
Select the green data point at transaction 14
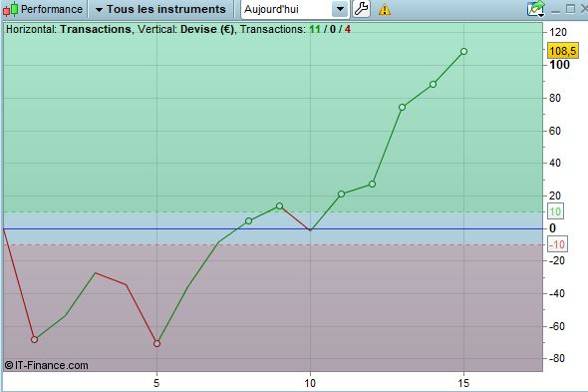[434, 85]
